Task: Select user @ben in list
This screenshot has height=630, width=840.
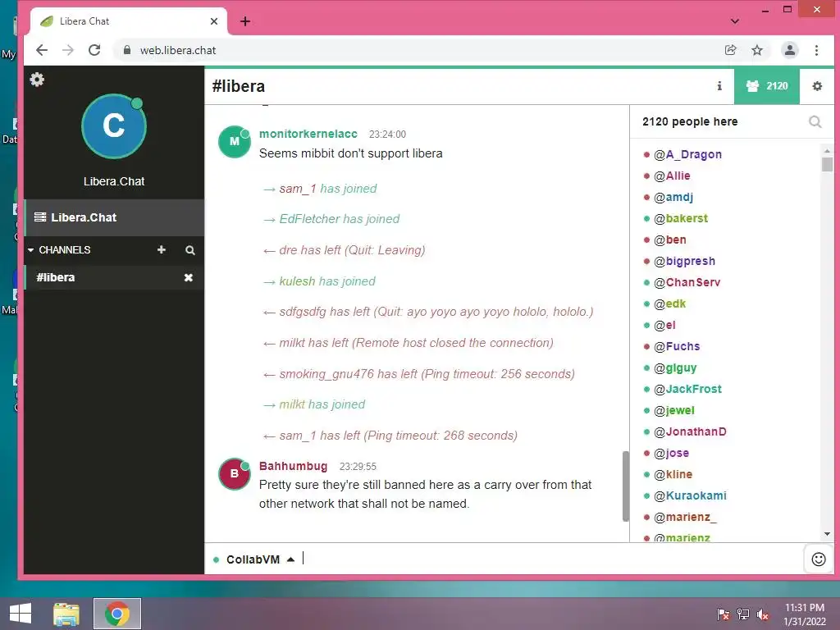Action: (669, 240)
